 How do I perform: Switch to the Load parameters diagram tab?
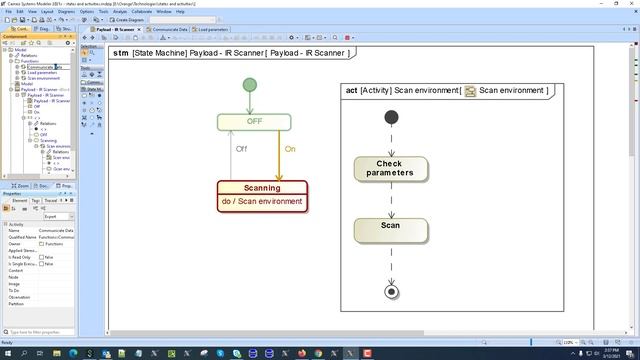click(211, 29)
